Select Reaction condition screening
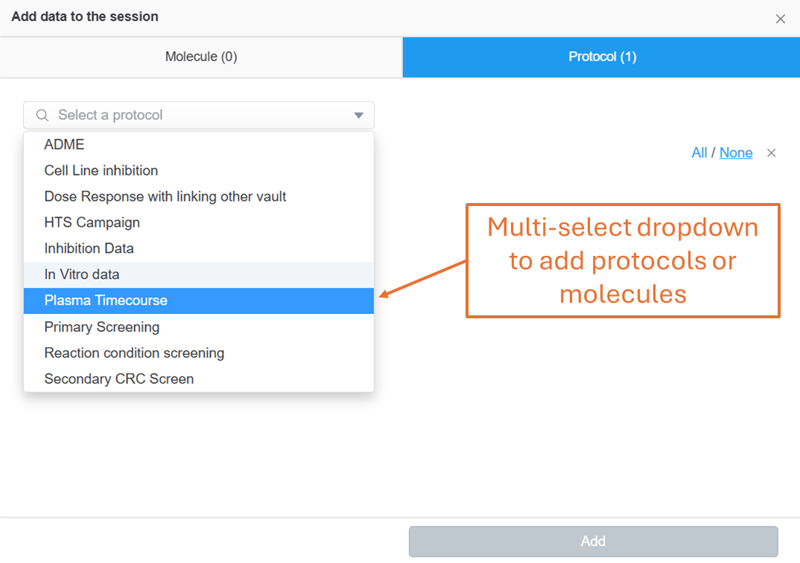The height and width of the screenshot is (563, 800). pyautogui.click(x=134, y=353)
